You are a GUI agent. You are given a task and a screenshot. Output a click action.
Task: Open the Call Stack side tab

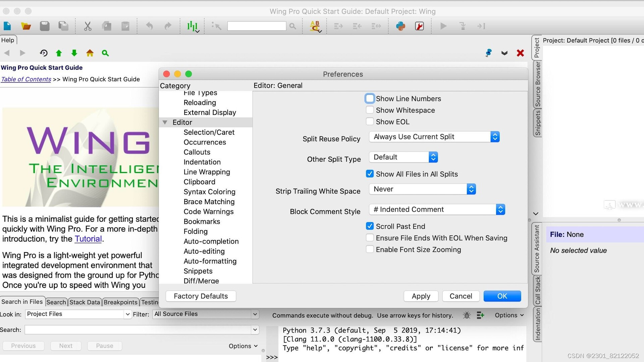(x=537, y=290)
